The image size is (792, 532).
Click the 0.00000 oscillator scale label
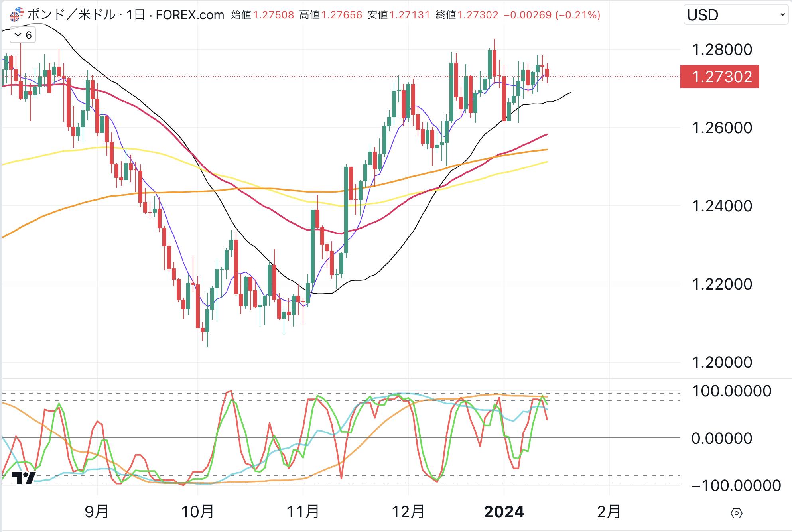[x=722, y=438]
